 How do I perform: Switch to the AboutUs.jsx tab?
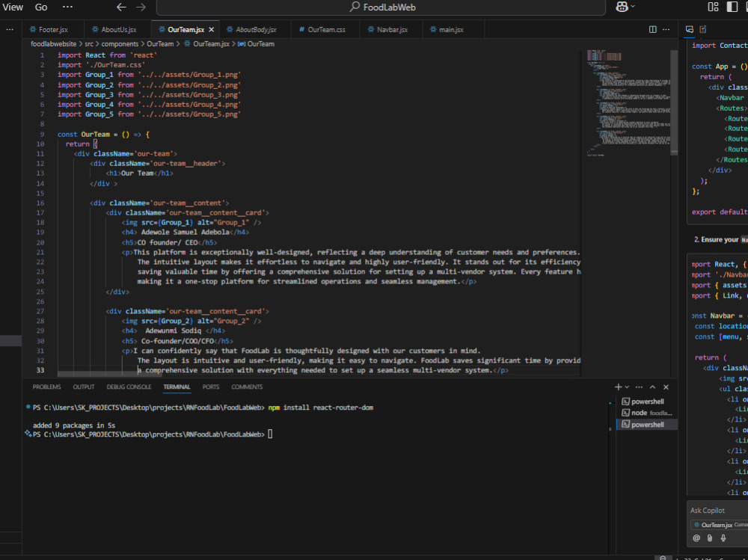118,30
